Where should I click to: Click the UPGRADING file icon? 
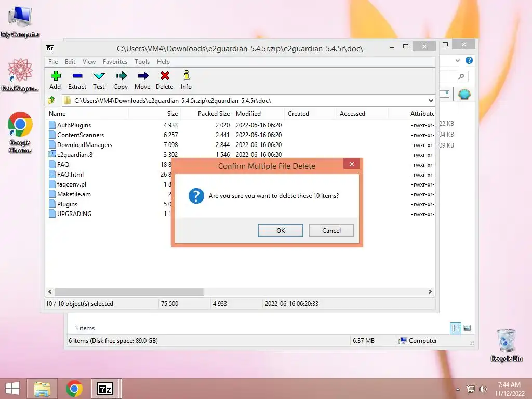coord(52,214)
